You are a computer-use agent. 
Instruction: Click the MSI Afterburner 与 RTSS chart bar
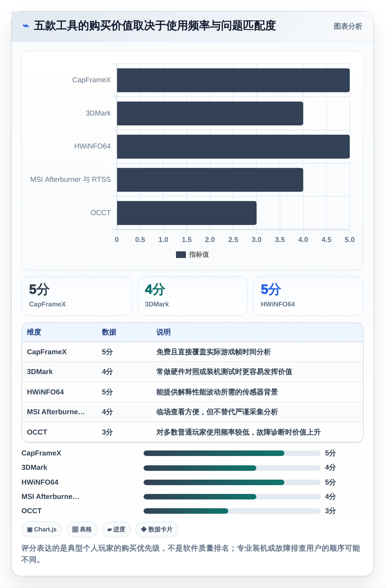210,180
